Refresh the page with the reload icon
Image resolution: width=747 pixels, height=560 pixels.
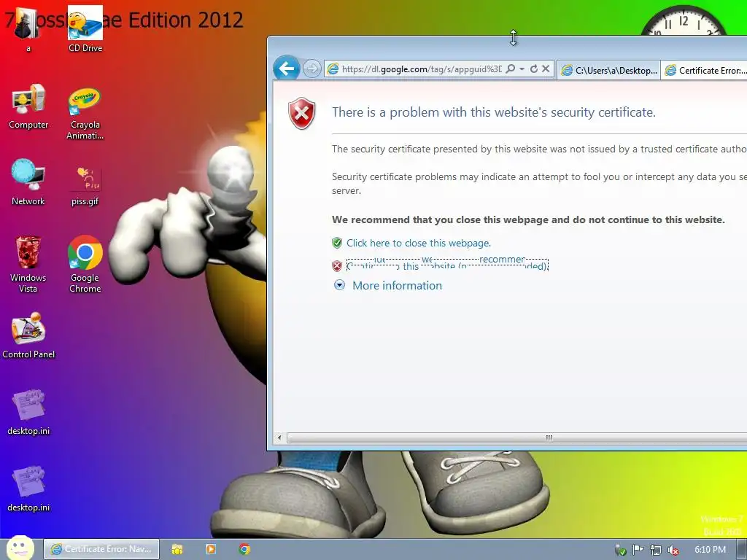tap(534, 69)
